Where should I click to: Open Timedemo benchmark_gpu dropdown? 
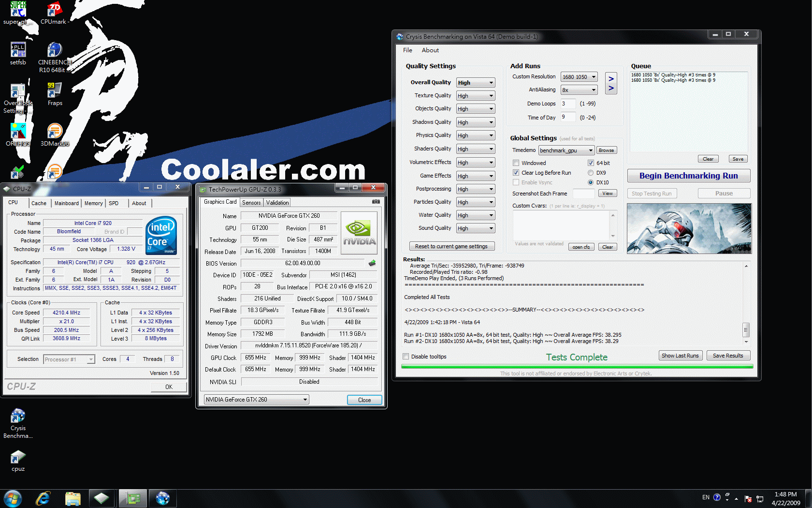click(566, 150)
